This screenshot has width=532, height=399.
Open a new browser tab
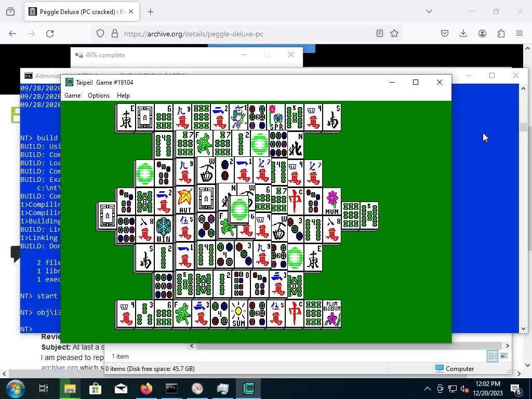coord(151,12)
